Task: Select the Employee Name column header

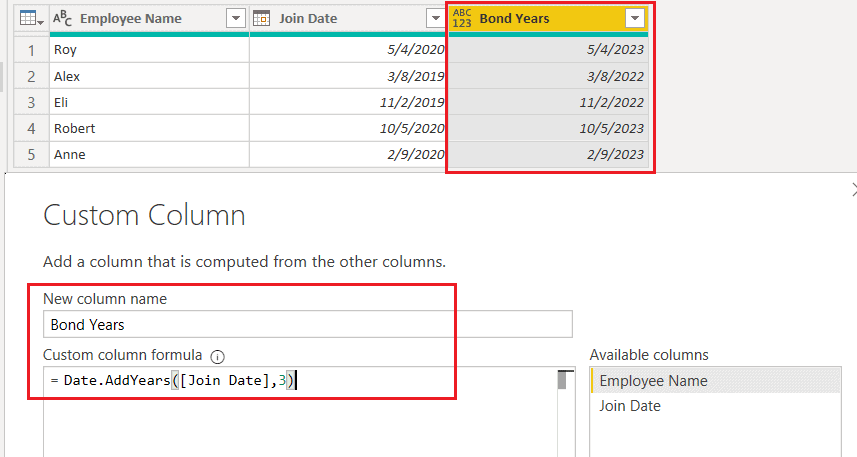Action: (149, 19)
